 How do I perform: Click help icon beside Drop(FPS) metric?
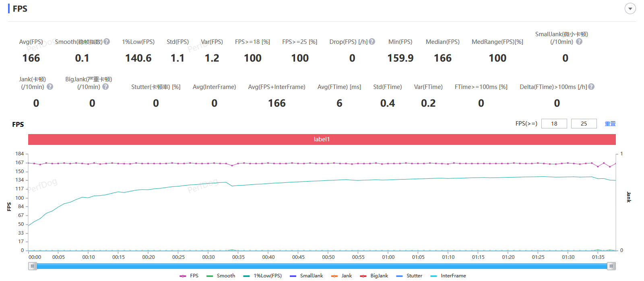coord(372,41)
